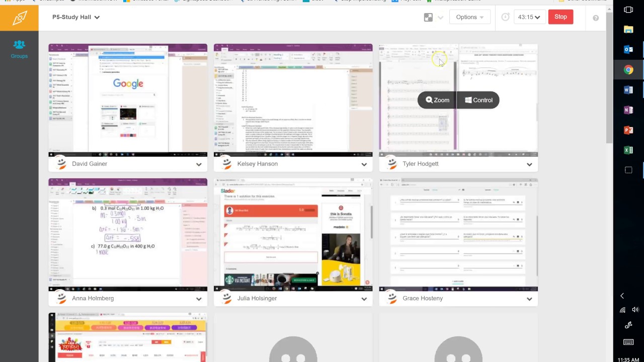Select the name Grace Hosteny
The height and width of the screenshot is (362, 644).
[423, 299]
